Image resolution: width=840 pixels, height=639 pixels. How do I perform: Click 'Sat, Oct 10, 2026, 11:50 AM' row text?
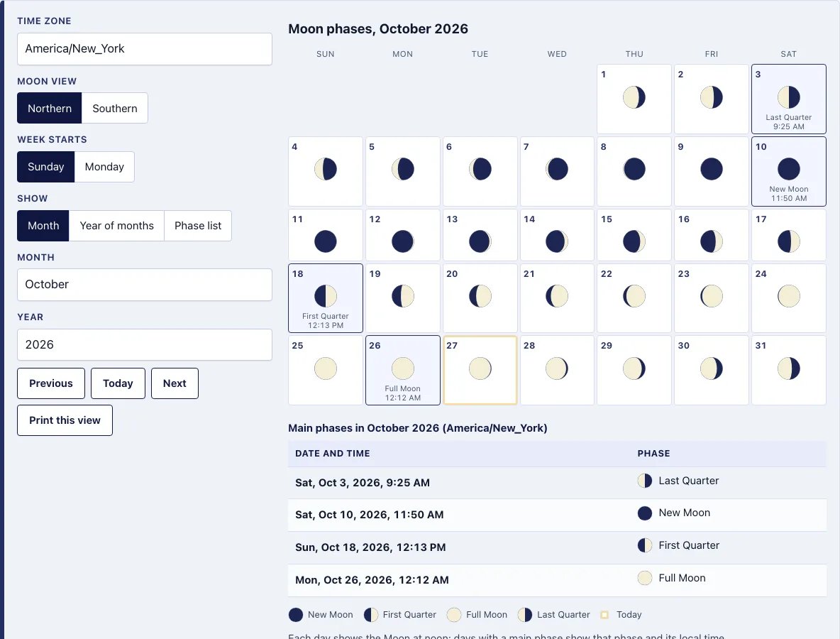(x=369, y=515)
